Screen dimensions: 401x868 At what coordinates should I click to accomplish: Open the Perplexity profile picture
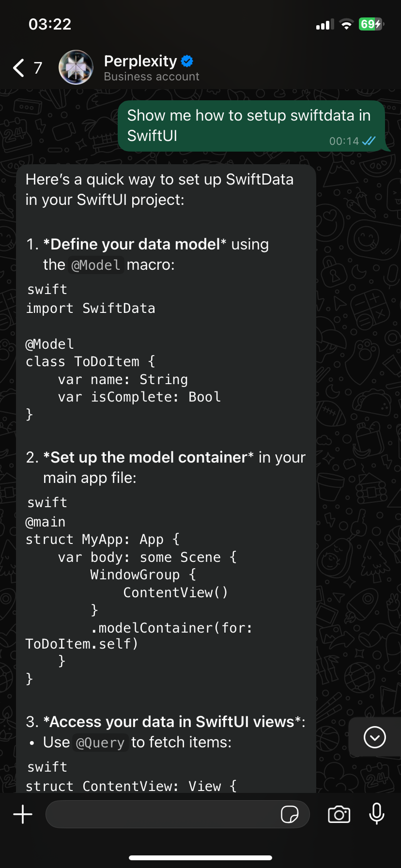click(76, 67)
